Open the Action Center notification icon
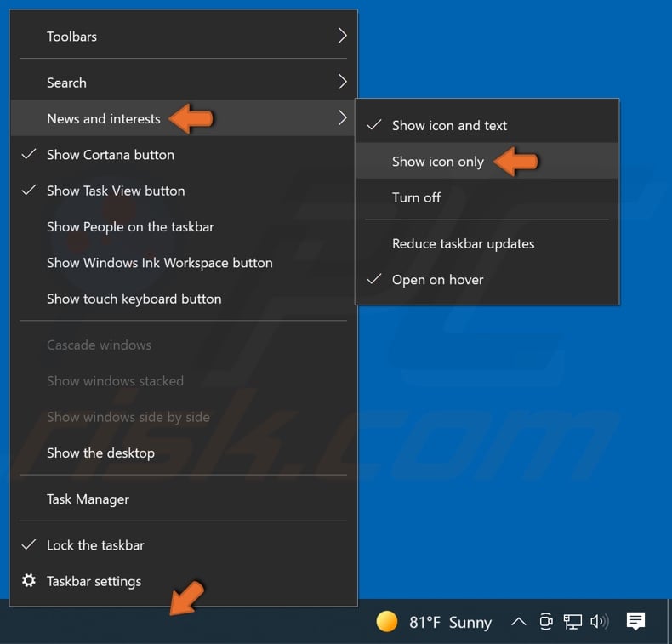 click(635, 621)
